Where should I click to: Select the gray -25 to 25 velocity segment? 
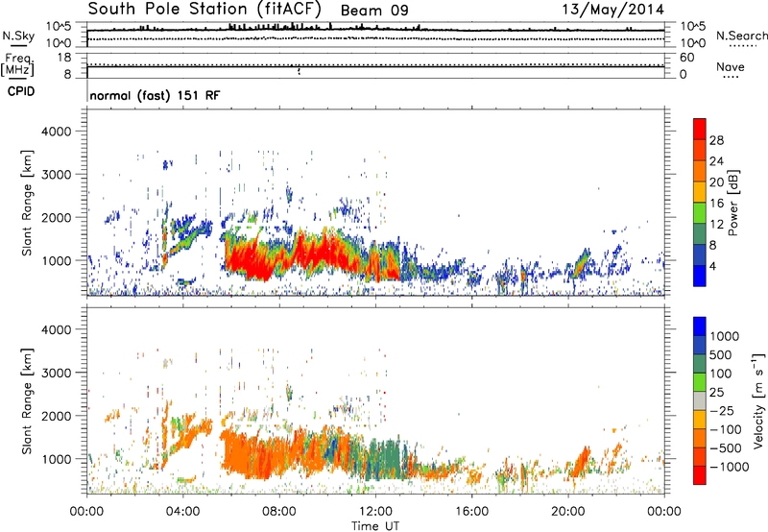click(x=700, y=400)
